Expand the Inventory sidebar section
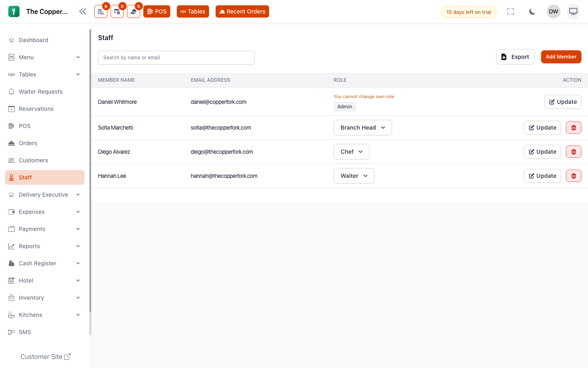 click(x=45, y=298)
